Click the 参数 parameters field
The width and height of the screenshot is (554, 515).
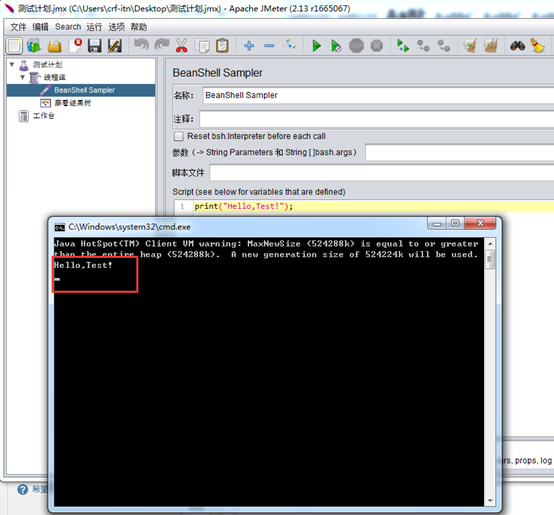[460, 153]
